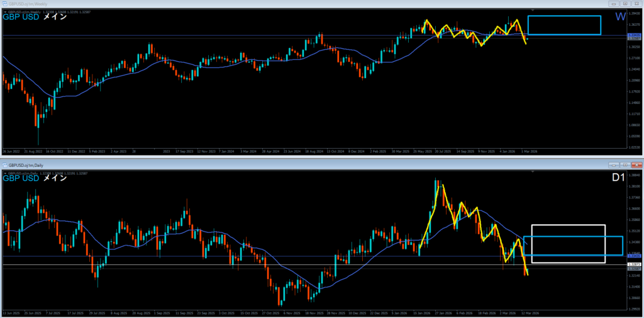Click the blue price label on Daily price axis

coord(634,256)
